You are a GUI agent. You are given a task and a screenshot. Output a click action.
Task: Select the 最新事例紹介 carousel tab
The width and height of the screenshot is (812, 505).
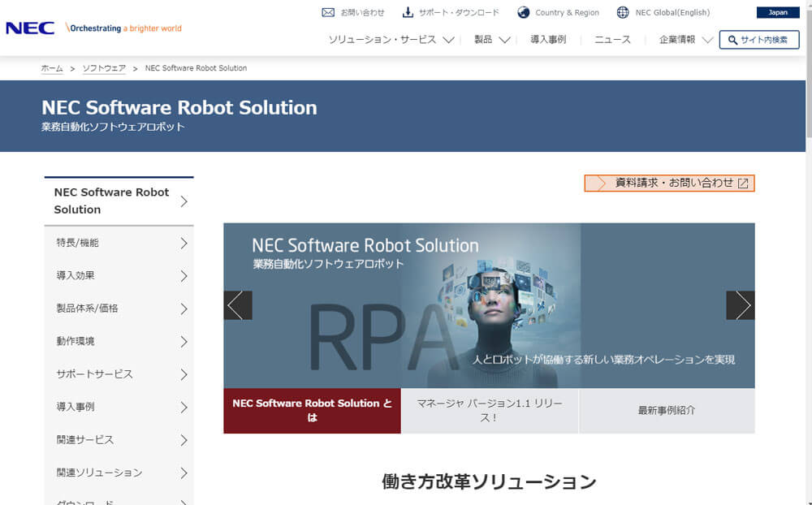[x=667, y=410]
